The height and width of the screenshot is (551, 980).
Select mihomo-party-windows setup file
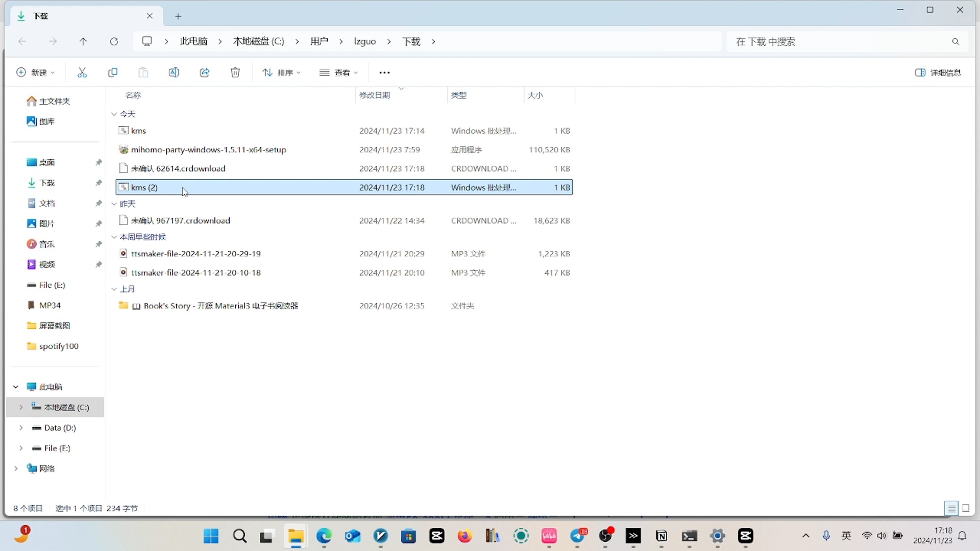[209, 149]
